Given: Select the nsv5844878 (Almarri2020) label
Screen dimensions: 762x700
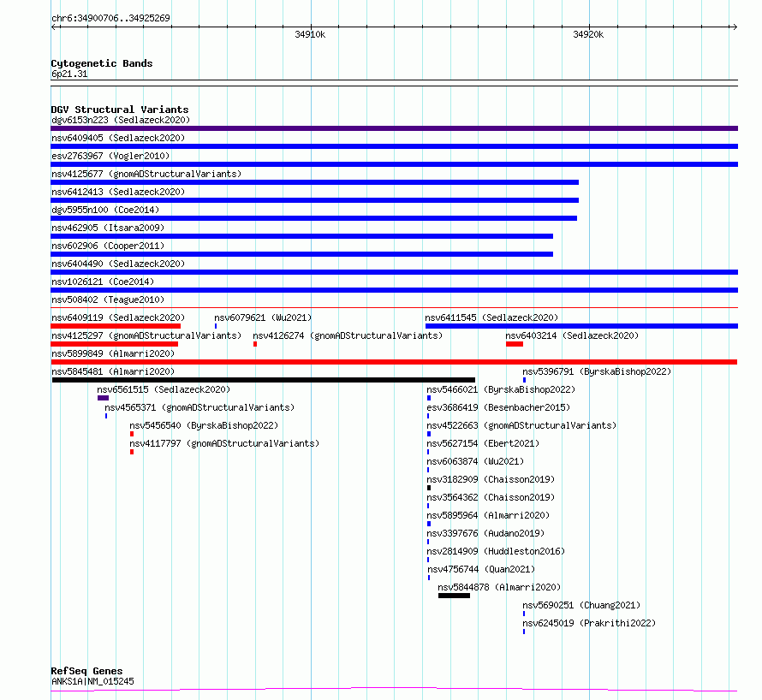Looking at the screenshot, I should pos(499,587).
